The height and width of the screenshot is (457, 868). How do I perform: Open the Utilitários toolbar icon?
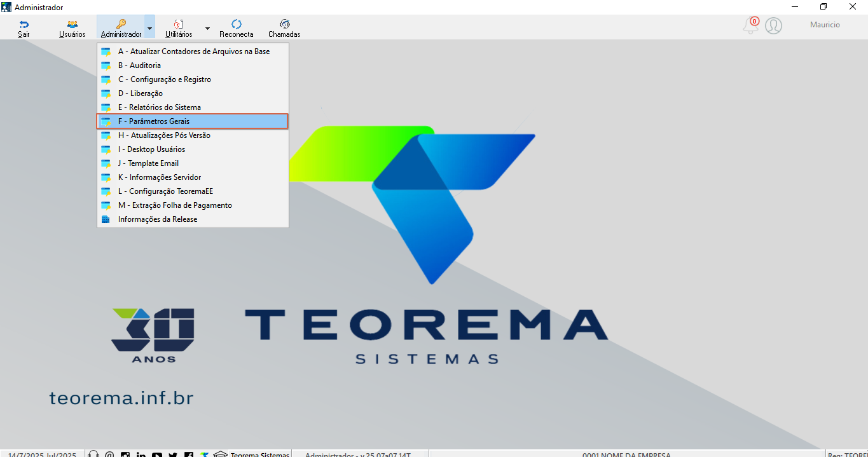(x=179, y=28)
